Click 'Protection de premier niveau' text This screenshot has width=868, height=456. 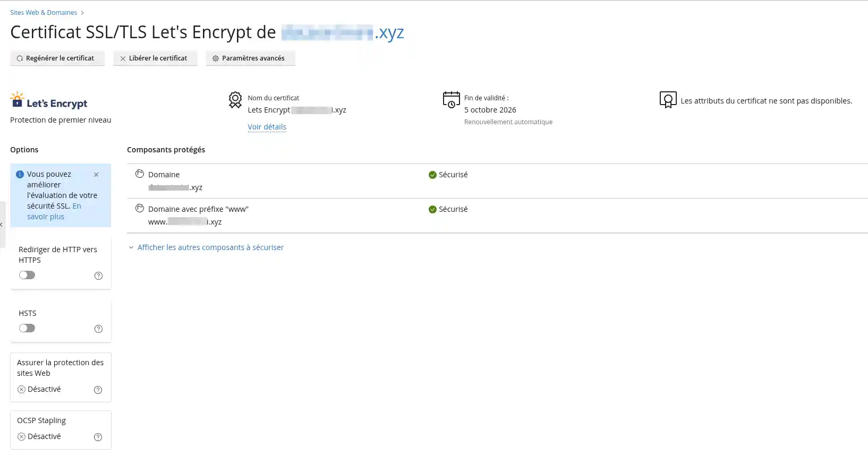[x=61, y=120]
